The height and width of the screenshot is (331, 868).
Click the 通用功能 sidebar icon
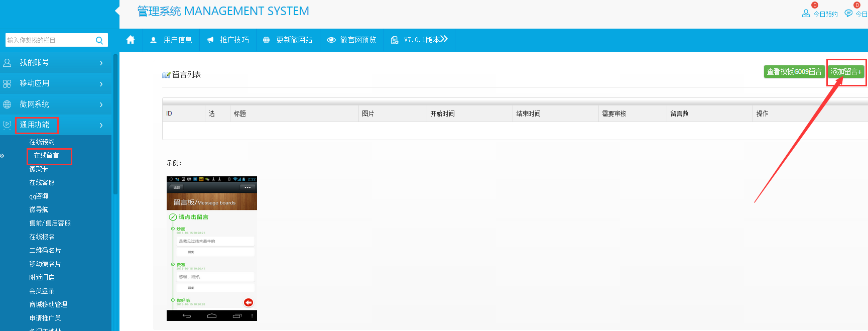coord(7,125)
